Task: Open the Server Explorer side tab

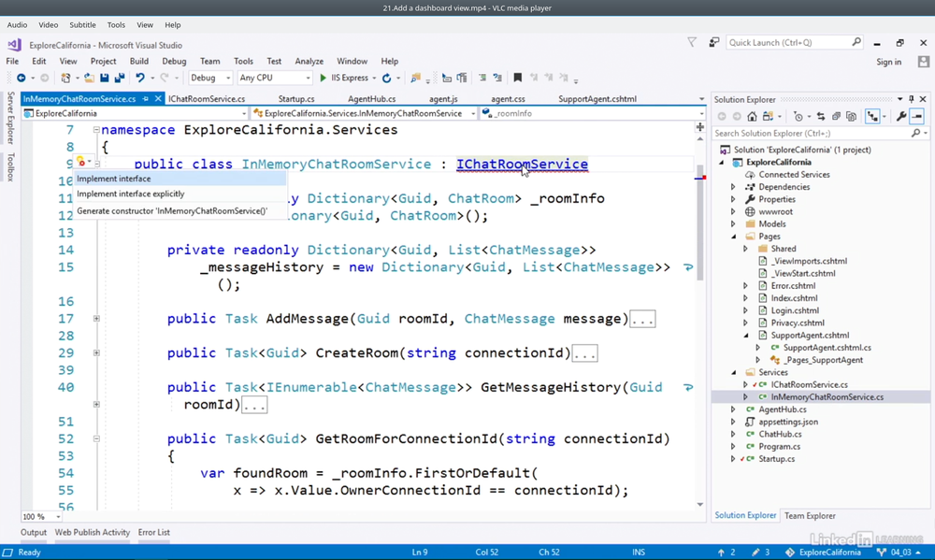Action: point(10,119)
